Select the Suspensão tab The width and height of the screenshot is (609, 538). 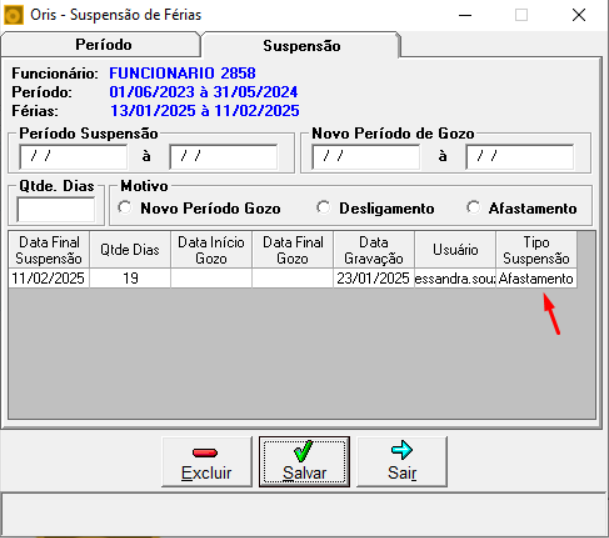tap(301, 45)
